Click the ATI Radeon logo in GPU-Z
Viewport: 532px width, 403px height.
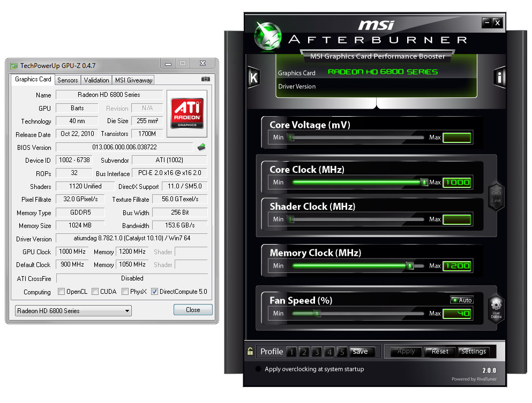(x=187, y=113)
